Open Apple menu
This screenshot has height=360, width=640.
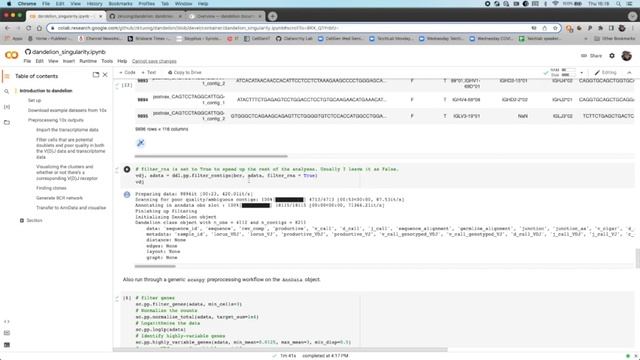click(x=9, y=4)
